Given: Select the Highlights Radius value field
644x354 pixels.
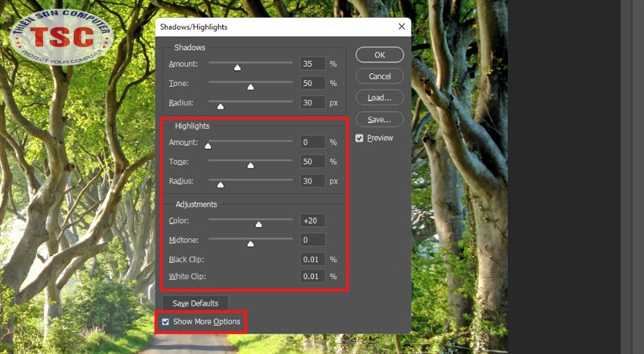Looking at the screenshot, I should [312, 181].
